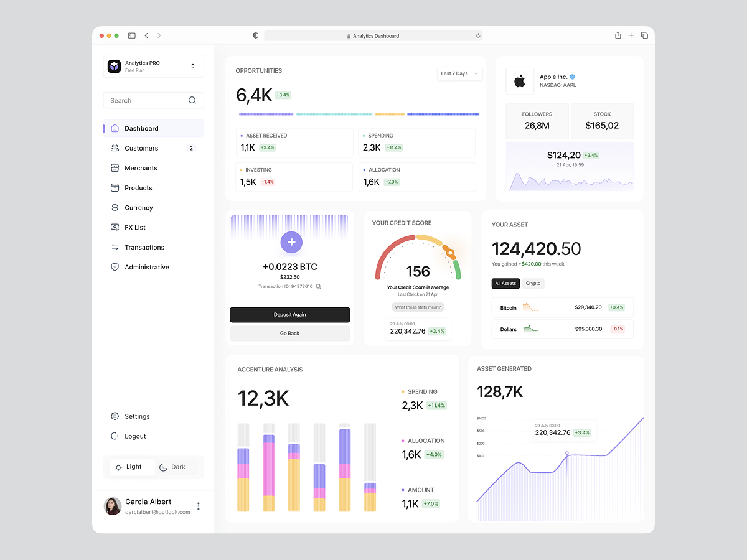
Task: Switch to Dark mode
Action: coord(172,466)
